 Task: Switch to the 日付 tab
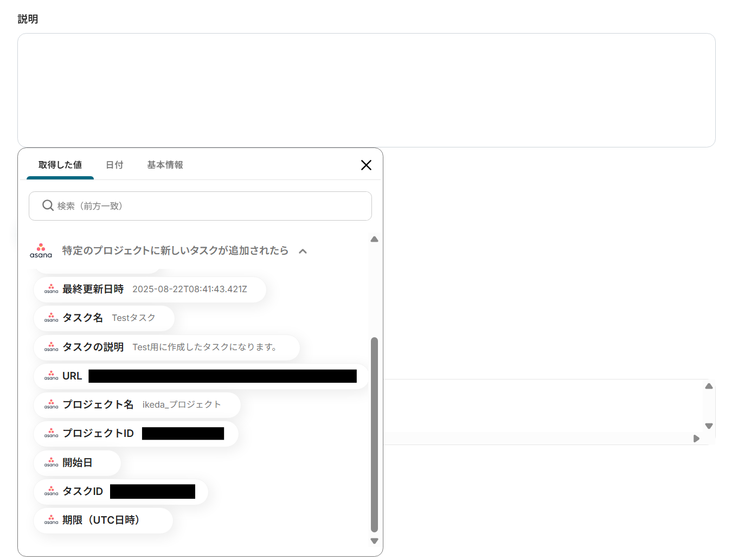coord(114,165)
